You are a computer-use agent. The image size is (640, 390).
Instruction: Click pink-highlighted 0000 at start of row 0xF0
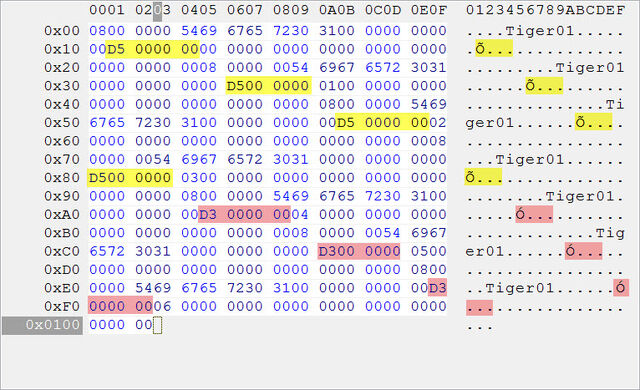(x=107, y=306)
